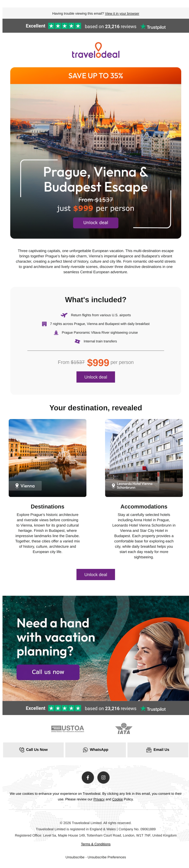Click the hotel building nights icon

tap(44, 324)
